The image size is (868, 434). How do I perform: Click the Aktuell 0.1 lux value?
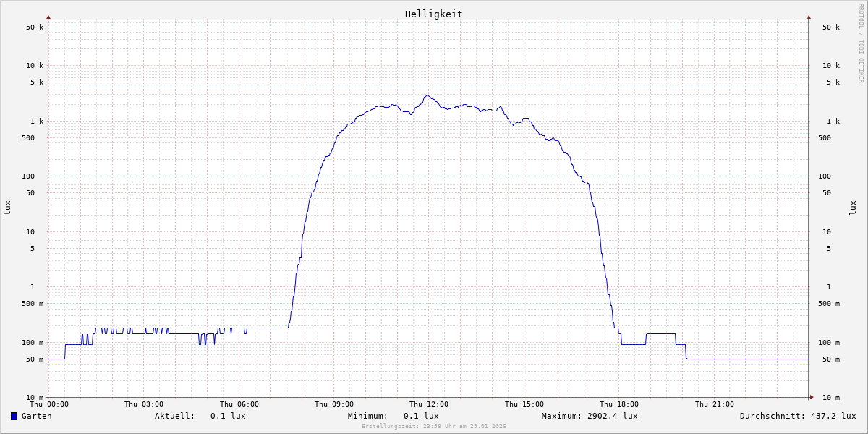pos(228,416)
